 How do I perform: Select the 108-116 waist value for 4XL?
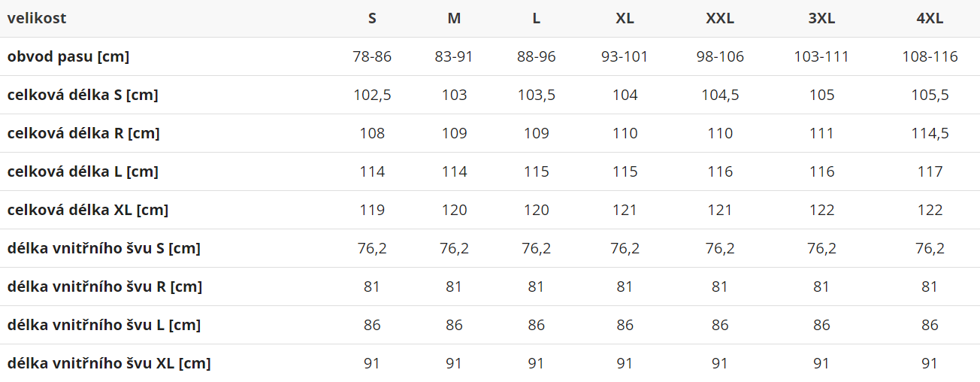pyautogui.click(x=930, y=56)
